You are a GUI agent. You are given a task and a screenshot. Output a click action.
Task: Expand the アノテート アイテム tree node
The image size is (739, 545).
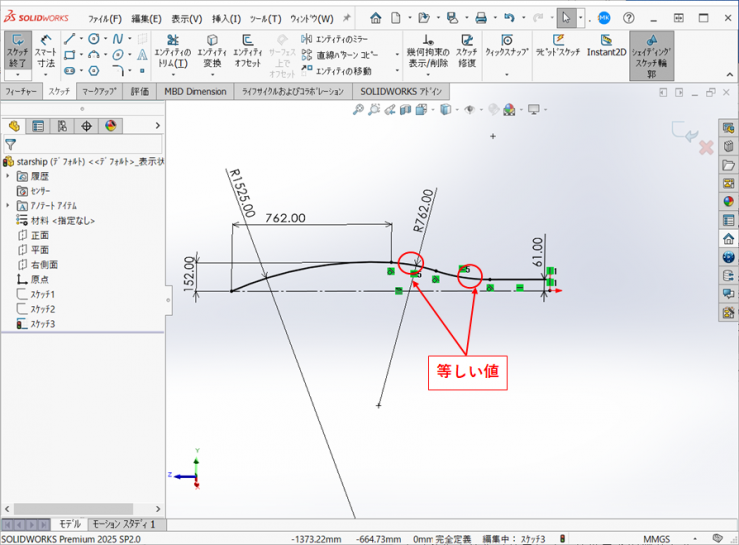[x=9, y=205]
